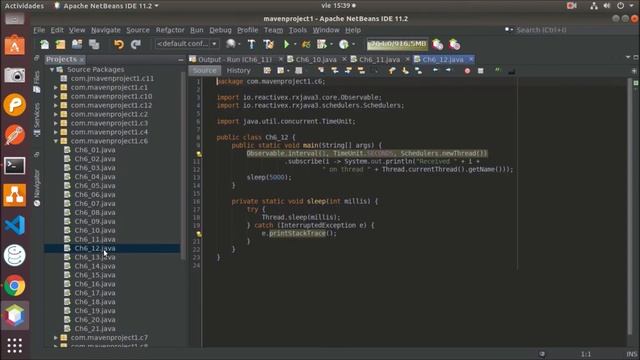Screen dimensions: 640x360
Task: Click the first garbage collection icon after memory bar
Action: (x=438, y=44)
